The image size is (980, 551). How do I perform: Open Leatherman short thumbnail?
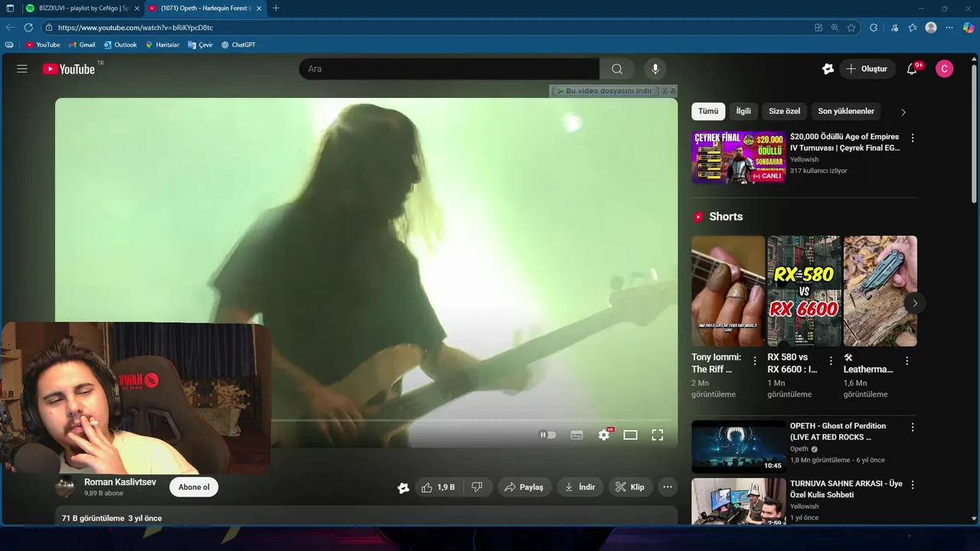tap(880, 291)
